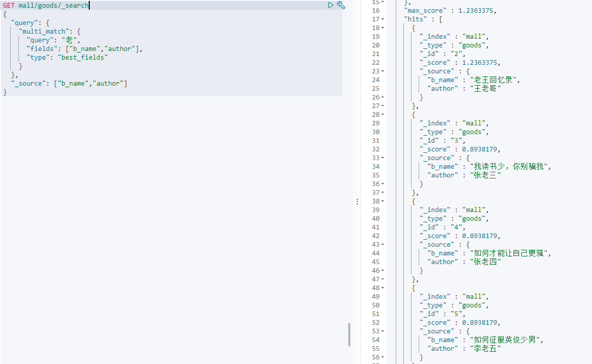
Task: Click the fold-end arrow at line 15
Action: tap(383, 2)
